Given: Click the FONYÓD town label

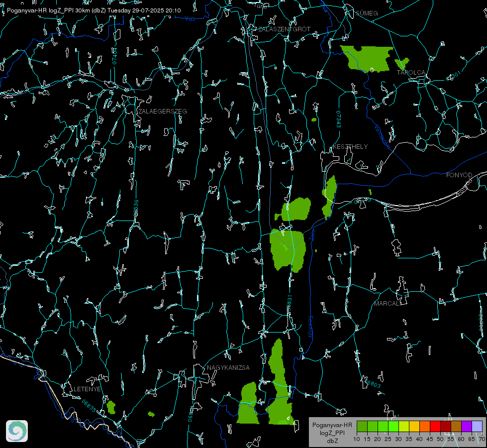Looking at the screenshot, I should [x=459, y=175].
